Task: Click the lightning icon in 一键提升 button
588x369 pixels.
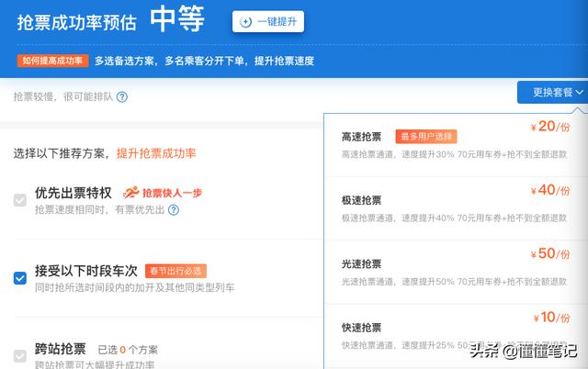Action: (245, 22)
